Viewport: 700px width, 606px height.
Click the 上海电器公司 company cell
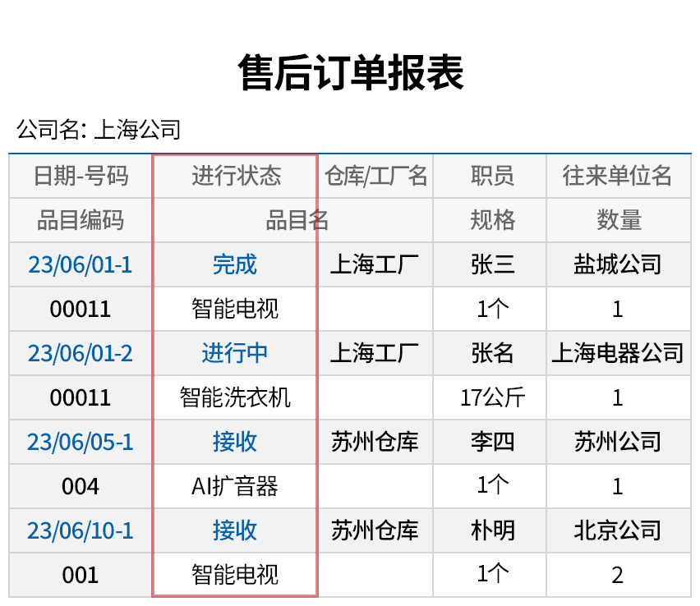[617, 353]
